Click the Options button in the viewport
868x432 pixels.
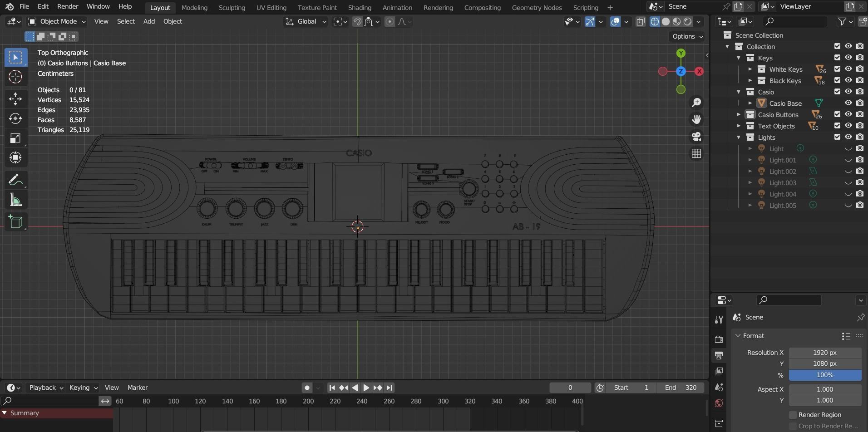pyautogui.click(x=686, y=36)
